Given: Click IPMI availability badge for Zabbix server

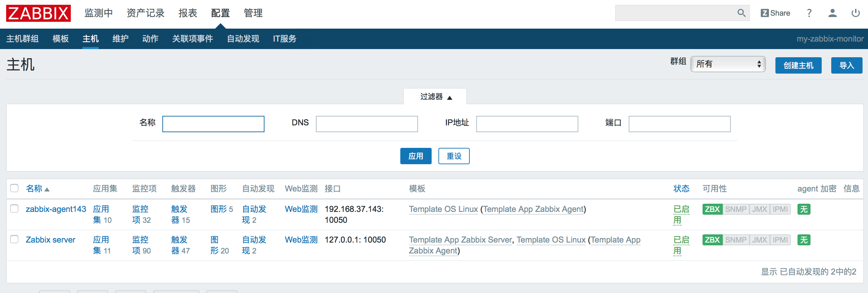Looking at the screenshot, I should (x=780, y=240).
